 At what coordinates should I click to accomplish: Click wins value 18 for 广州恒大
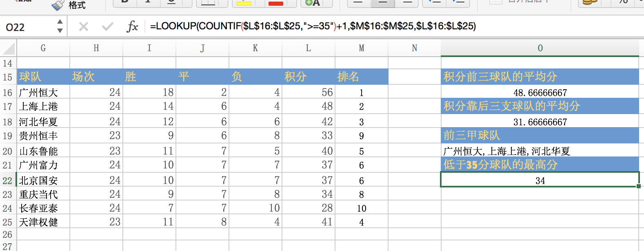149,92
